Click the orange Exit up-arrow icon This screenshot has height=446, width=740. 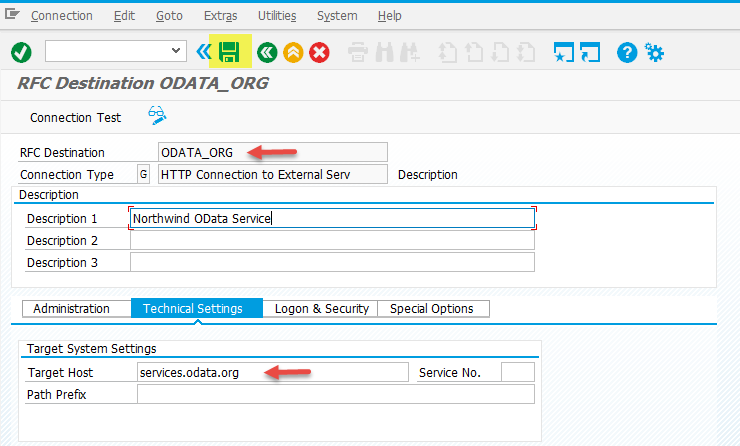tap(293, 52)
